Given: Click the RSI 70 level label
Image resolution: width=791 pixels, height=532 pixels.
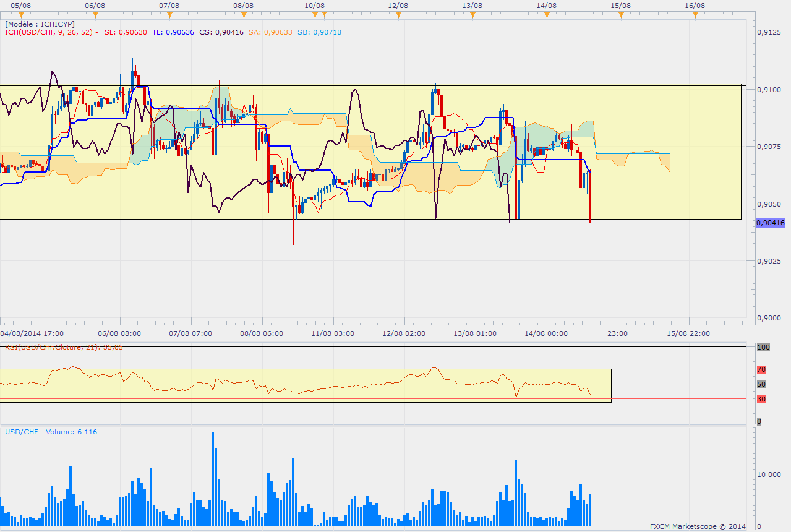Looking at the screenshot, I should click(x=761, y=369).
